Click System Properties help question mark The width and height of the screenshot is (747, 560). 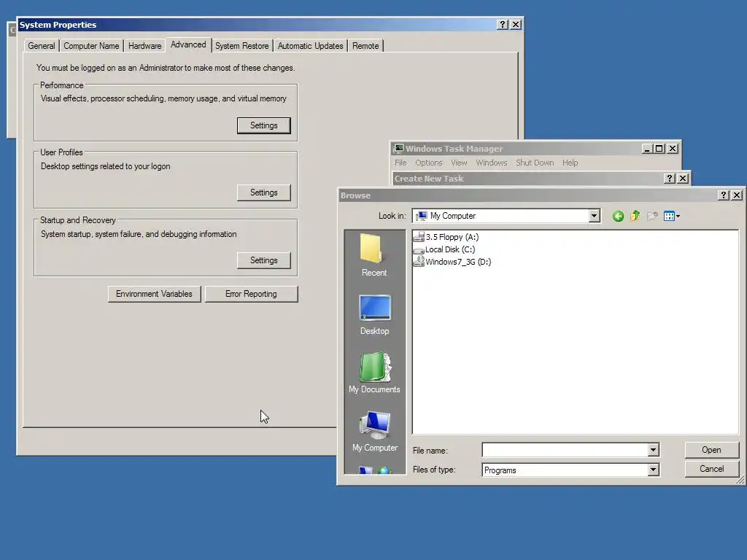point(503,24)
